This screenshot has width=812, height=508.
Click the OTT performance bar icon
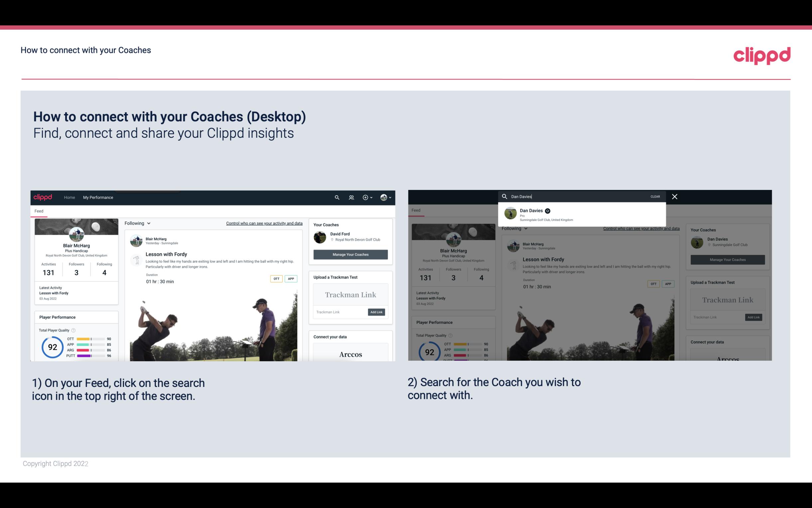tap(91, 339)
